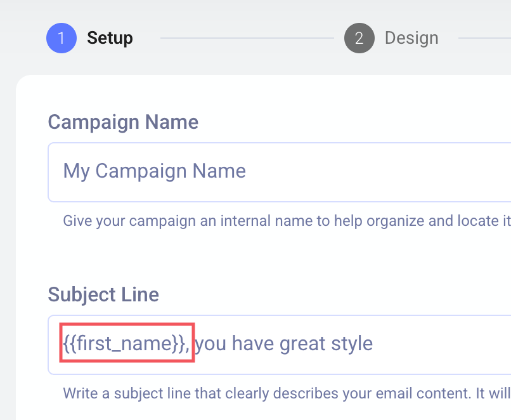Image resolution: width=511 pixels, height=420 pixels.
Task: Click the "Subject Line" field heading
Action: point(103,294)
